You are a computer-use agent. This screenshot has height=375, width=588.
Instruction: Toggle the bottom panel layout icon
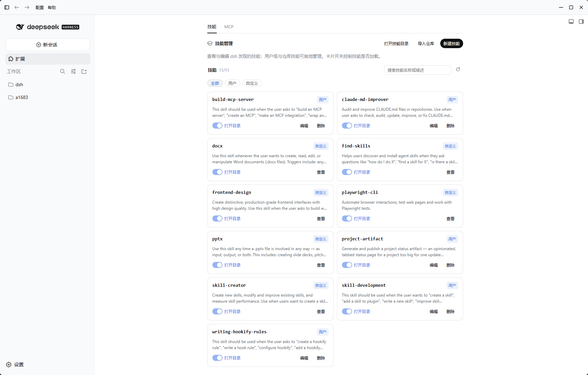pyautogui.click(x=571, y=22)
